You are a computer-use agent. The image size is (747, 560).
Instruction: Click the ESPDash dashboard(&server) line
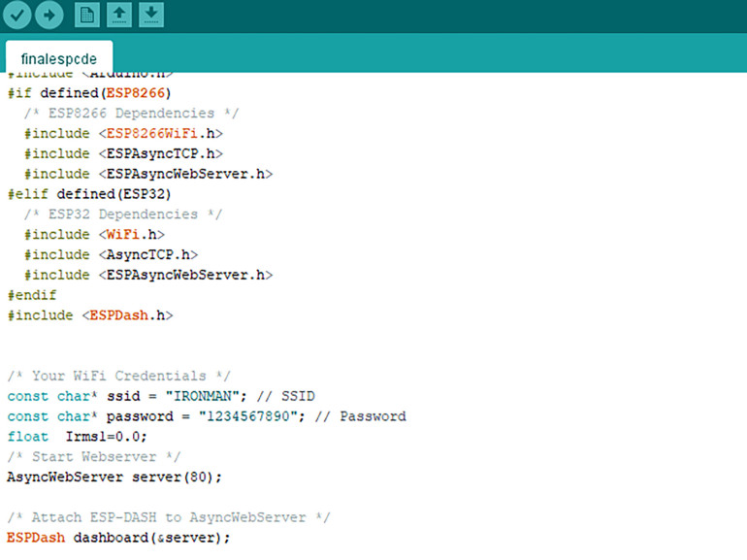coord(118,537)
